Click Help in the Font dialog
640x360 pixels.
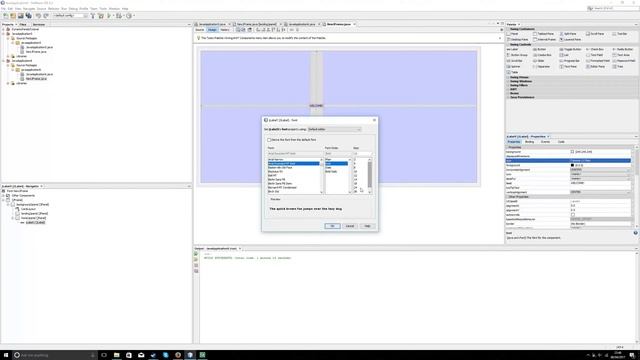pyautogui.click(x=367, y=226)
